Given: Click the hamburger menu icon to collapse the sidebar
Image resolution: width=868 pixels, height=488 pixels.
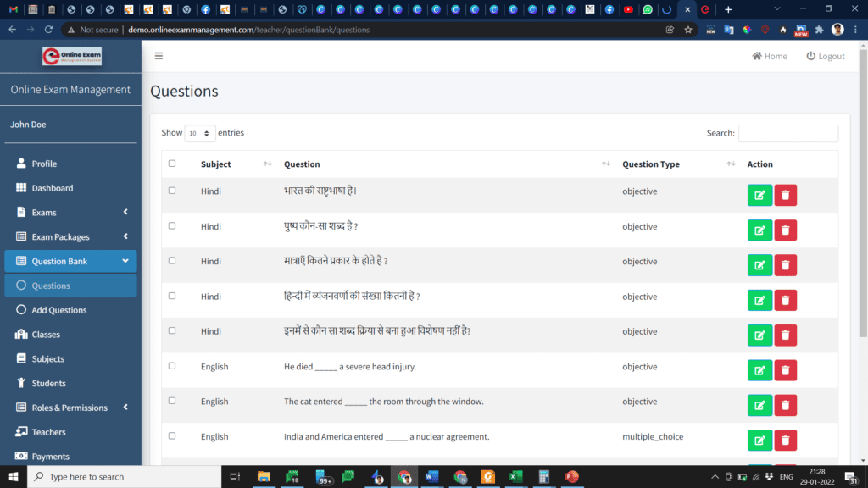Looking at the screenshot, I should pos(159,55).
